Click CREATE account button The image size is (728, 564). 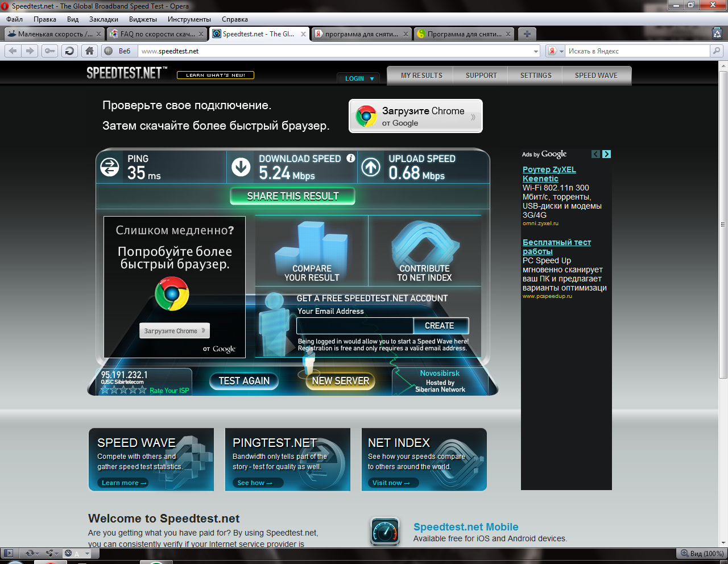(440, 326)
